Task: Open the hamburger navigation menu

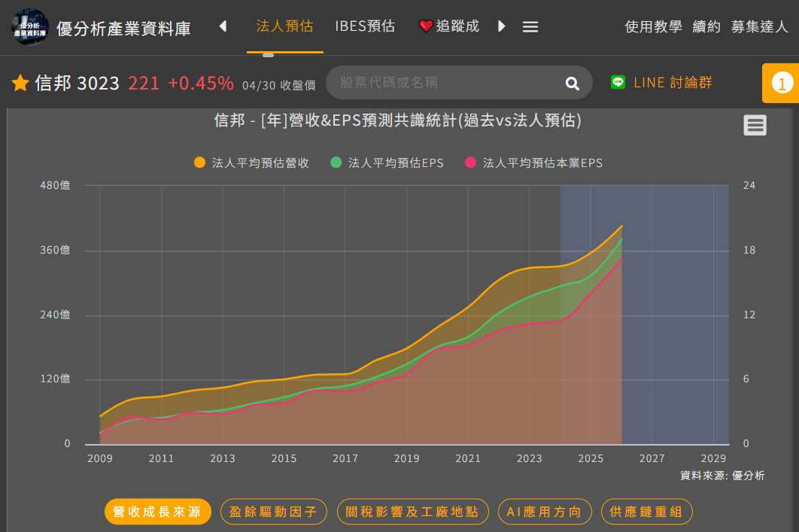Action: coord(530,26)
